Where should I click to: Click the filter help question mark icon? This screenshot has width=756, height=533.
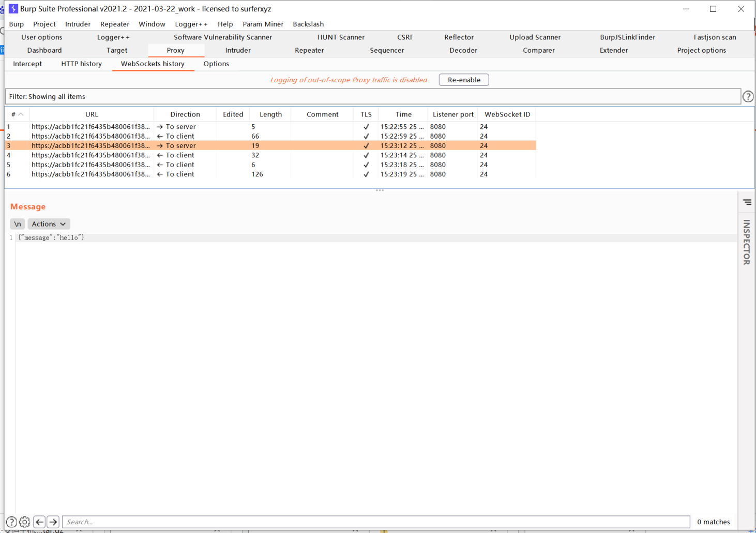(x=748, y=96)
